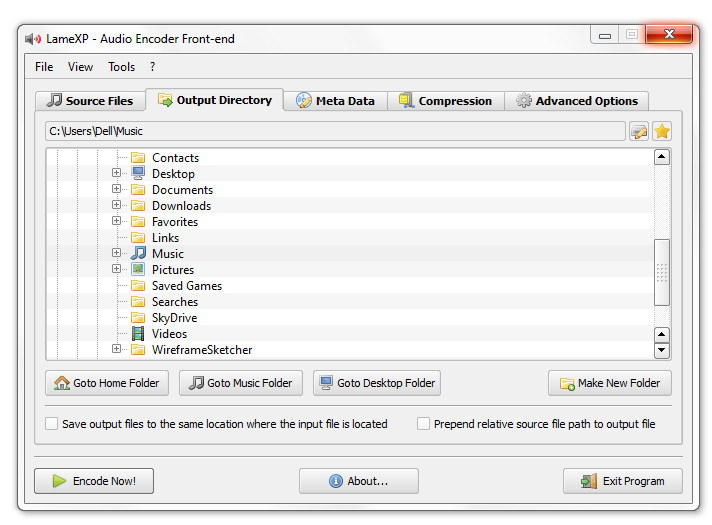712x525 pixels.
Task: Click the Videos filmstrip icon
Action: click(138, 333)
